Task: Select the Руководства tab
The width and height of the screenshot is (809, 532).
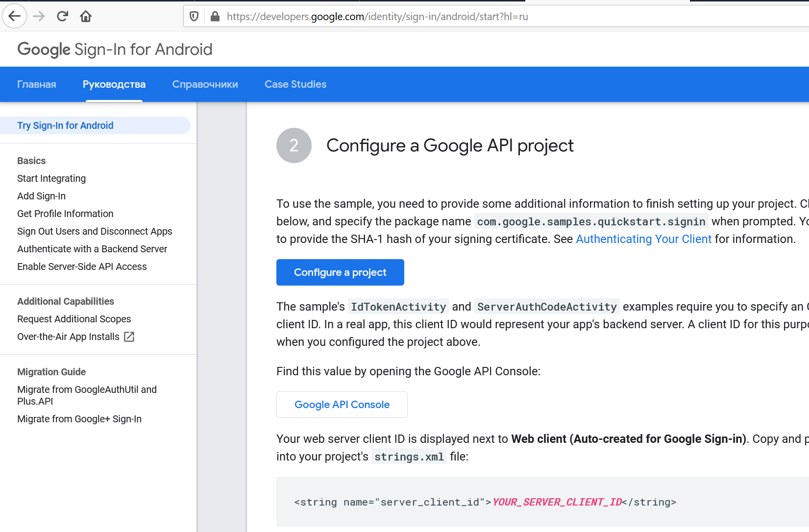Action: [114, 84]
